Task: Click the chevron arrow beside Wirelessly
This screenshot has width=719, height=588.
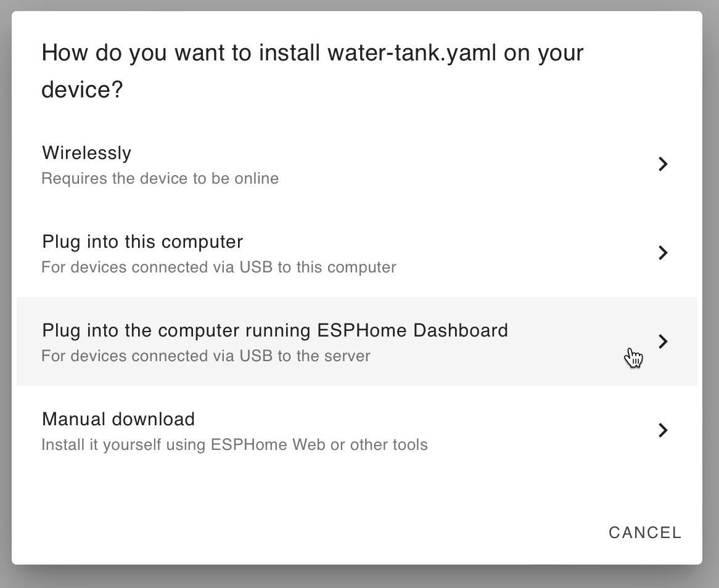Action: point(663,164)
